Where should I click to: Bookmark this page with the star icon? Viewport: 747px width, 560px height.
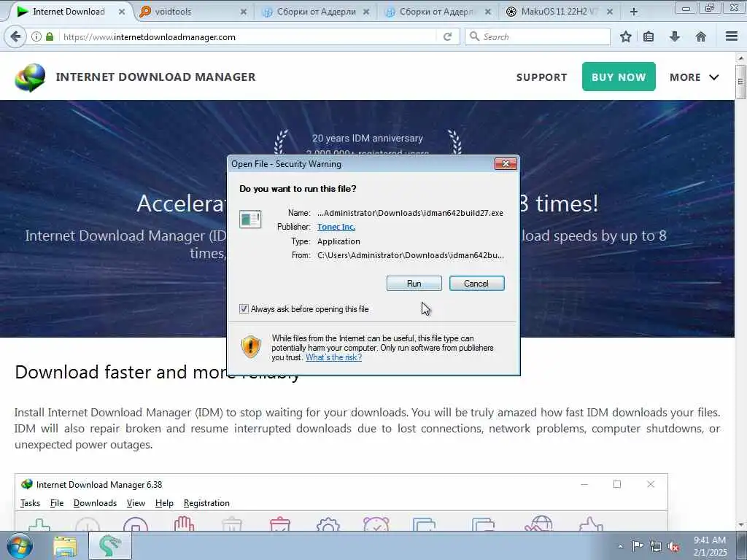pos(625,36)
